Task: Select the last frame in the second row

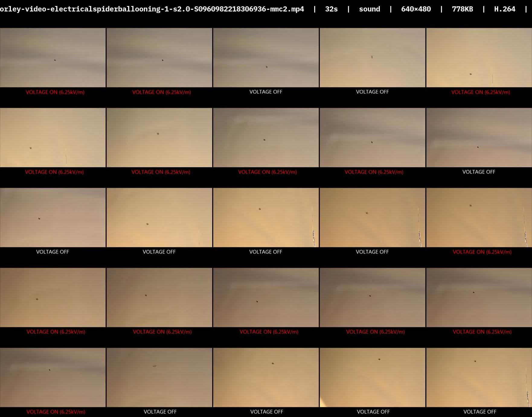Action: tap(479, 138)
